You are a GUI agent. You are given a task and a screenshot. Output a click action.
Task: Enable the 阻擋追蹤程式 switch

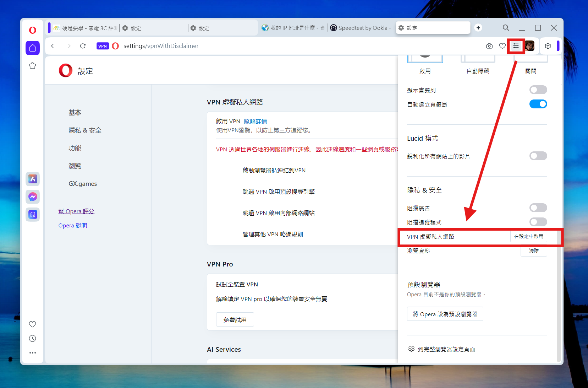[x=538, y=222]
